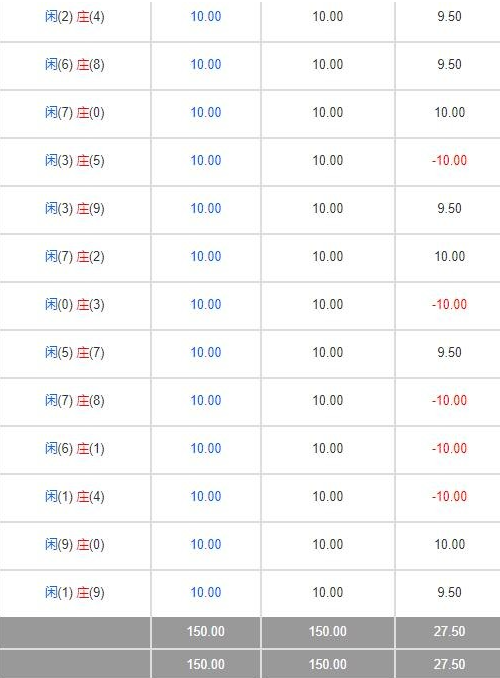Select the 闲(7) 庄(0) result cell
Image resolution: width=500 pixels, height=678 pixels.
pos(75,113)
